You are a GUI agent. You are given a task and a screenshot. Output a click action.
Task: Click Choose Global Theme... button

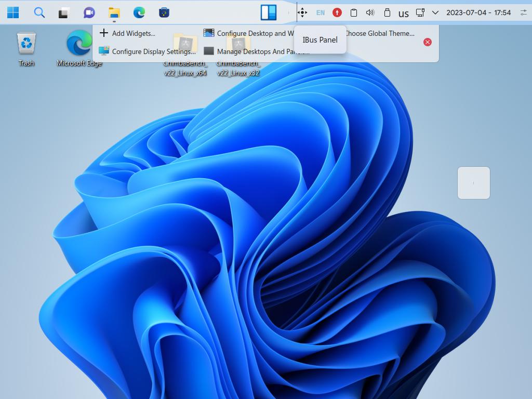380,33
